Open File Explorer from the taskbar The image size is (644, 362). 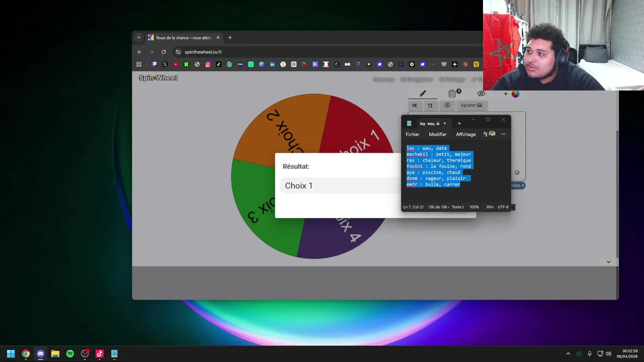coord(55,353)
